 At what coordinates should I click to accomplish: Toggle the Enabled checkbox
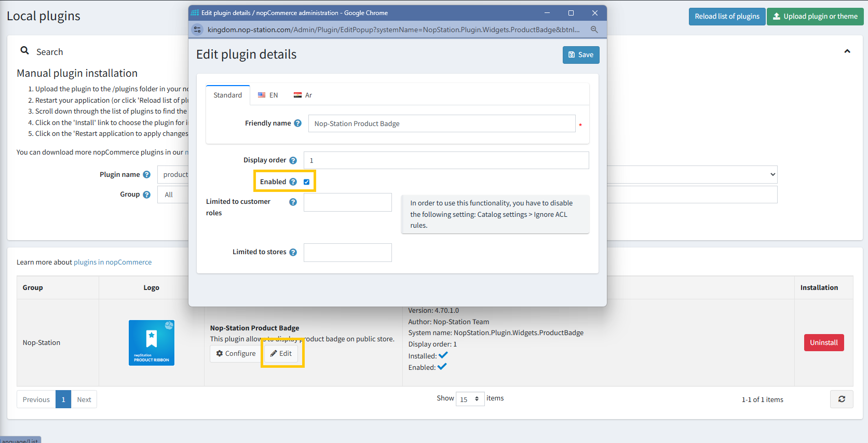point(306,182)
